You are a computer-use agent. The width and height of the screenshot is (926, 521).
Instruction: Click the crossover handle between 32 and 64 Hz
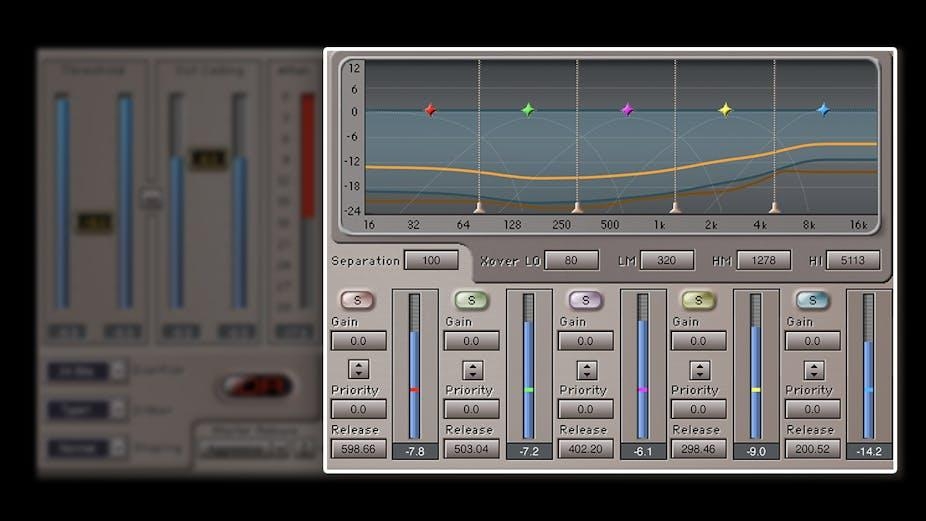tap(479, 207)
